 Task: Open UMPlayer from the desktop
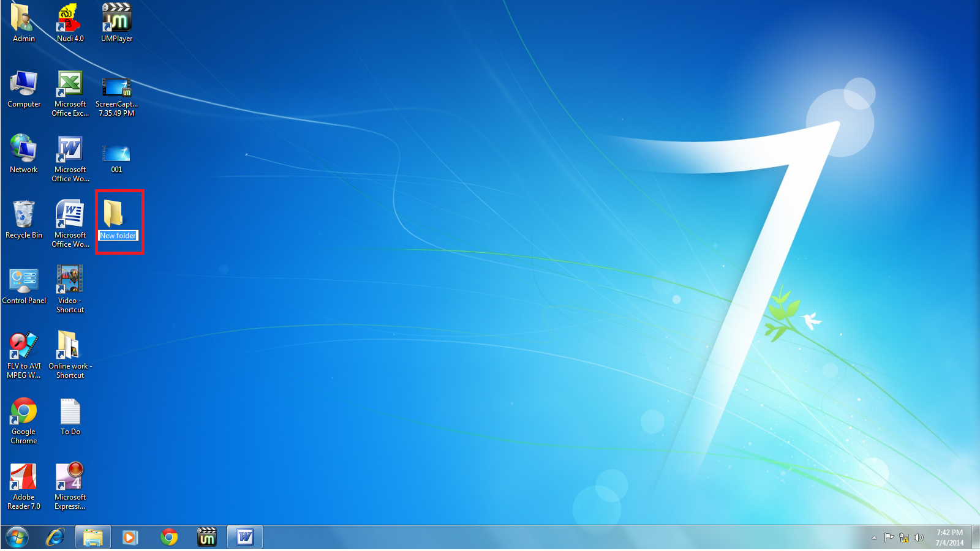pyautogui.click(x=116, y=20)
